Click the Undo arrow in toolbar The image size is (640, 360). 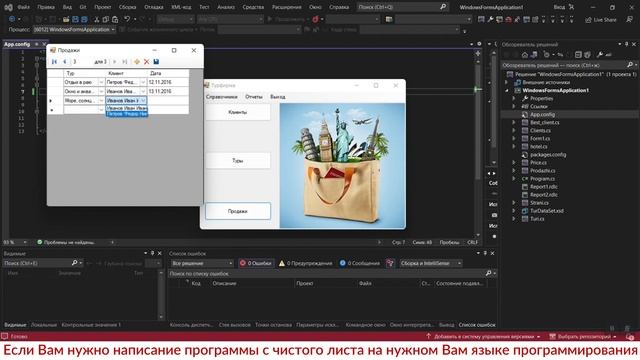click(127, 19)
